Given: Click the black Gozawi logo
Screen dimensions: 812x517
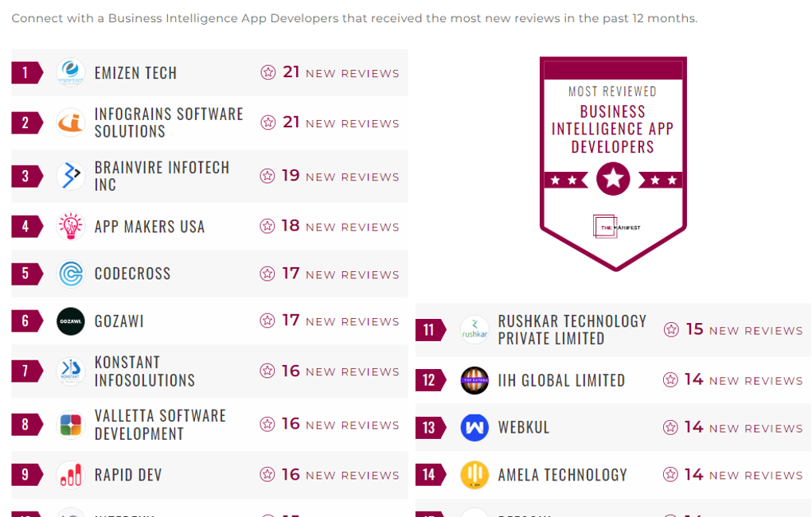Looking at the screenshot, I should pyautogui.click(x=71, y=321).
